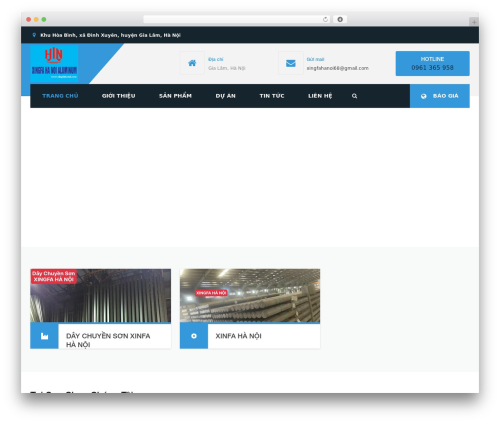Screen dimensions: 500x423
Task: Click the Khu Hòa Bình address text
Action: click(x=110, y=35)
